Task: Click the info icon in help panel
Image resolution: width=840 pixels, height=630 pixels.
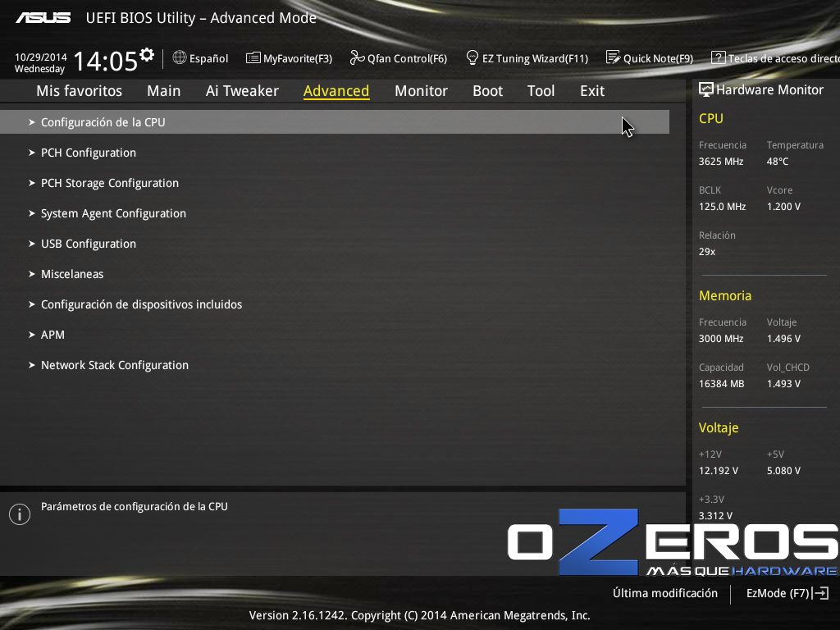Action: [x=20, y=514]
